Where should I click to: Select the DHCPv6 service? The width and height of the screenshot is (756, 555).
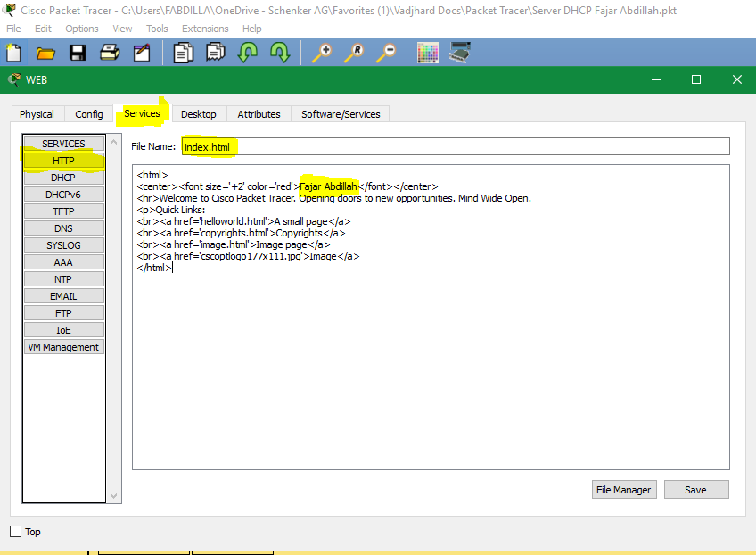[63, 195]
